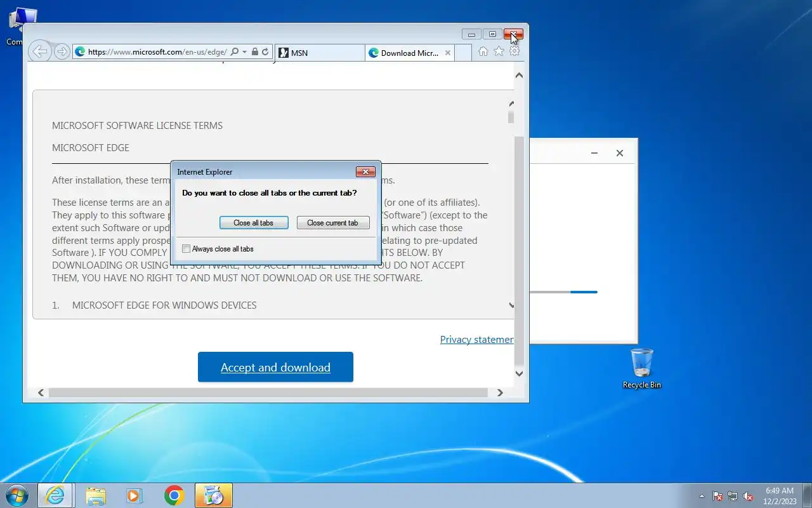Image resolution: width=812 pixels, height=508 pixels.
Task: Minimize the Internet Explorer window
Action: click(471, 34)
